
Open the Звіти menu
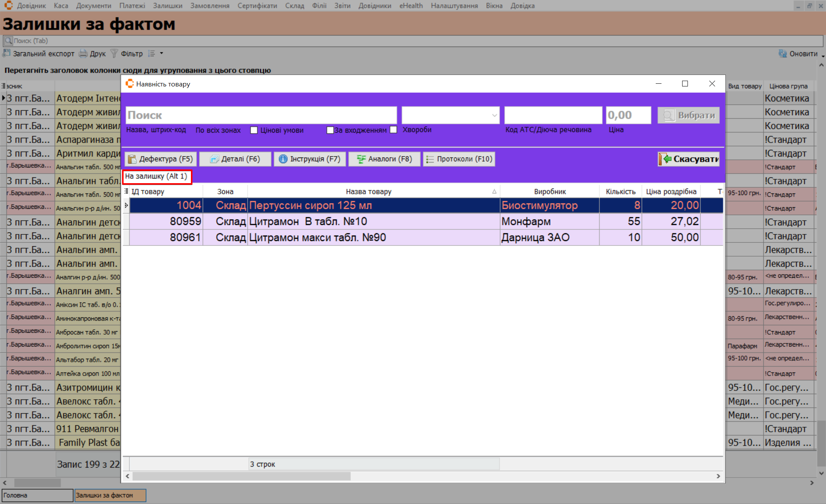(x=342, y=6)
